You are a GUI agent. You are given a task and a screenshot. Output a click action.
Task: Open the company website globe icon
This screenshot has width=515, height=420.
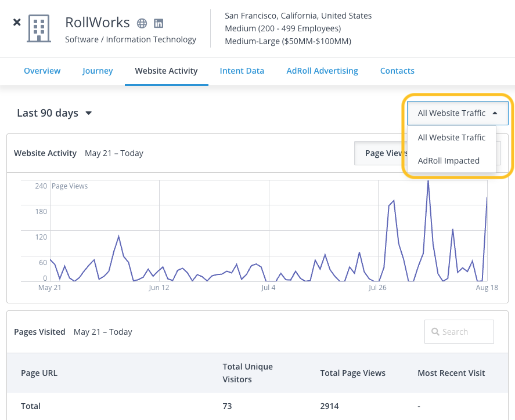pyautogui.click(x=142, y=23)
